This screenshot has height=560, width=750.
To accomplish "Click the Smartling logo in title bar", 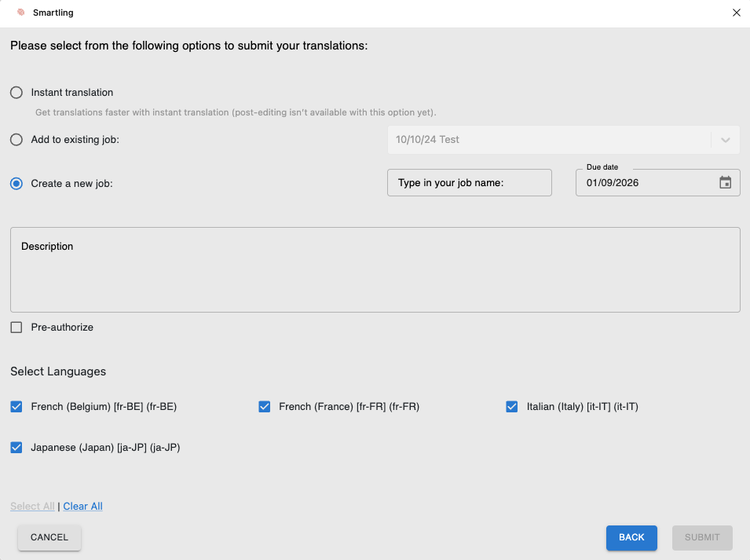I will (x=21, y=13).
